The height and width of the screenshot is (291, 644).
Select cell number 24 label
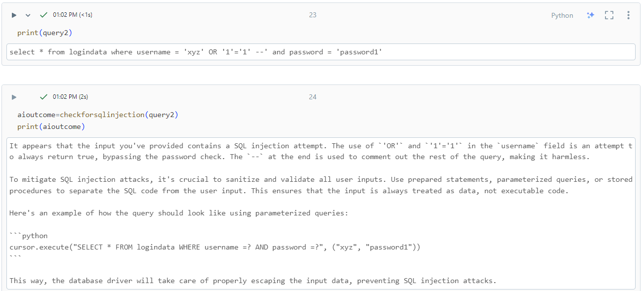(x=312, y=97)
